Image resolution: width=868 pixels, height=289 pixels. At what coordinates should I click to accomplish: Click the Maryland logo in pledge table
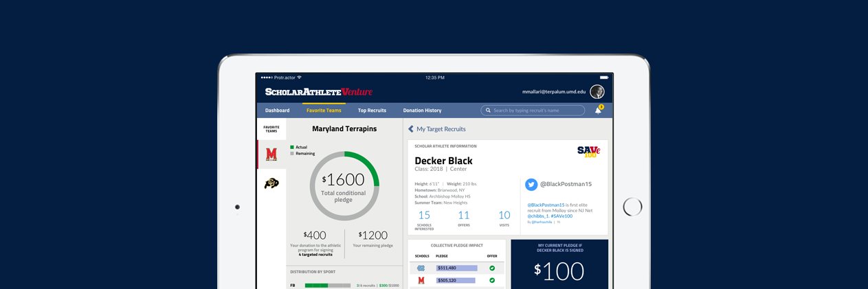(421, 280)
